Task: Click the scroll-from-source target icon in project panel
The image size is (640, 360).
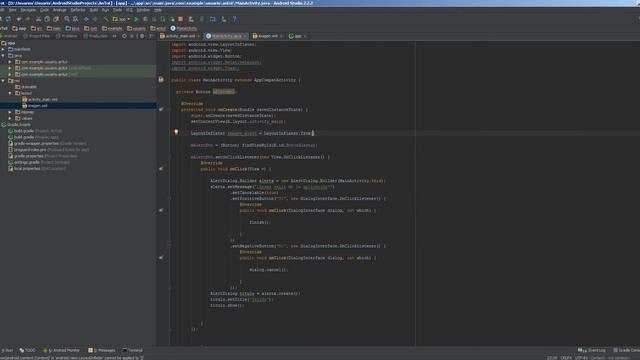Action: [x=124, y=36]
